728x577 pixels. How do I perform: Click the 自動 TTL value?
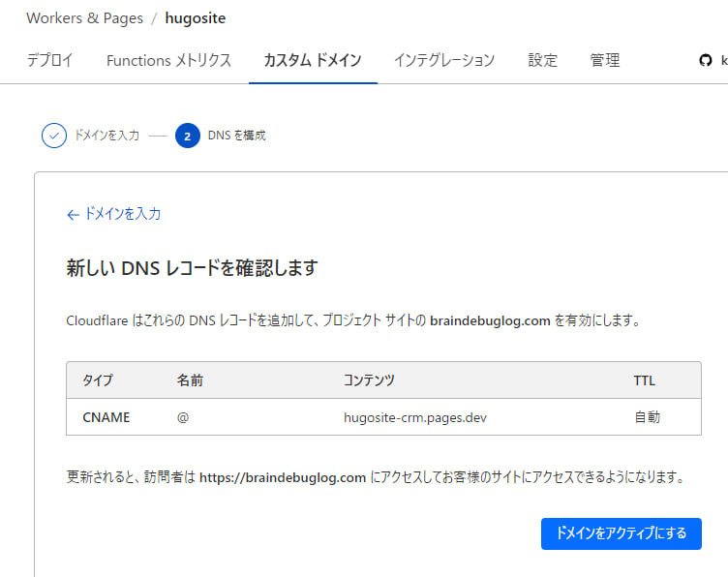pos(647,417)
